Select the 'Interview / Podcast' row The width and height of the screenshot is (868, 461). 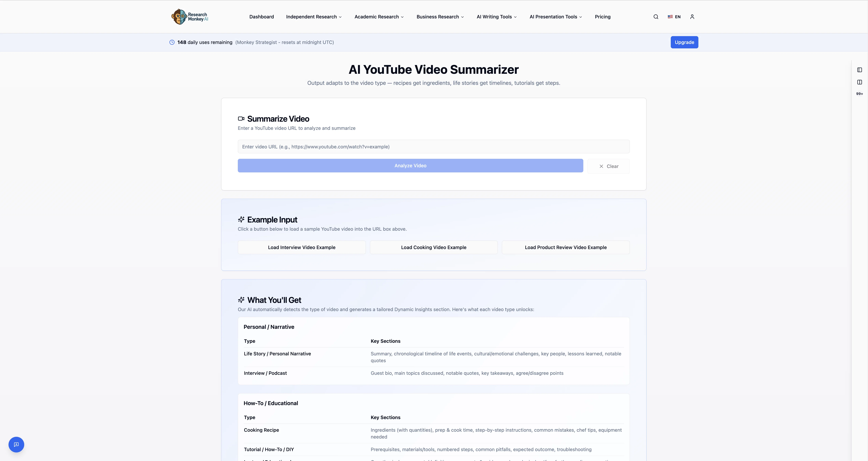tap(434, 373)
